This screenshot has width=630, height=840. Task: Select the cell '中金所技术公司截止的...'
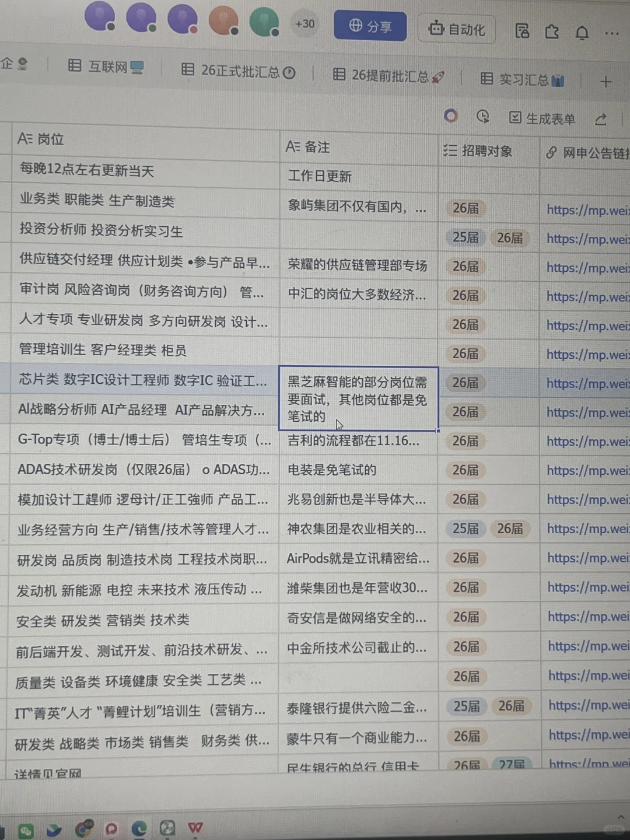point(358,647)
